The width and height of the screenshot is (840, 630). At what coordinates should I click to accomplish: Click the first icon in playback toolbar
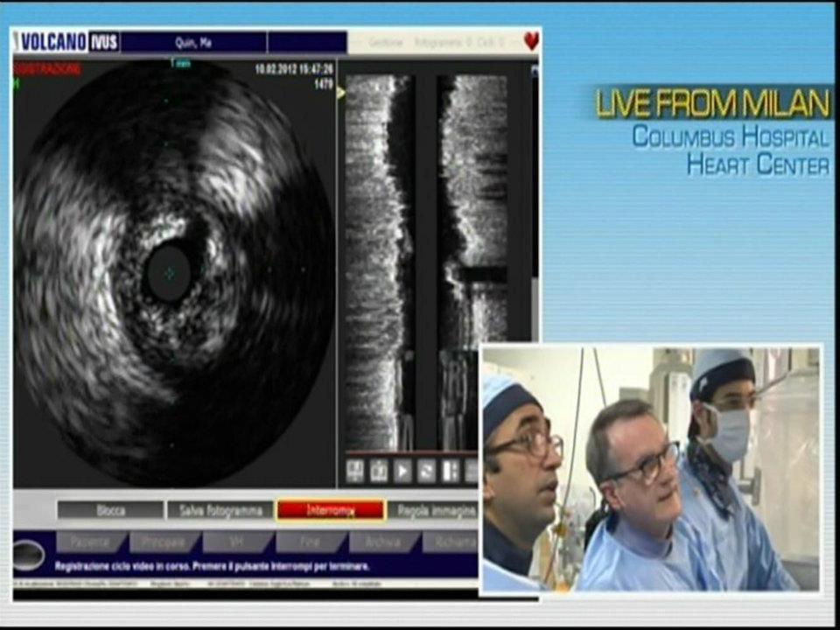[354, 471]
